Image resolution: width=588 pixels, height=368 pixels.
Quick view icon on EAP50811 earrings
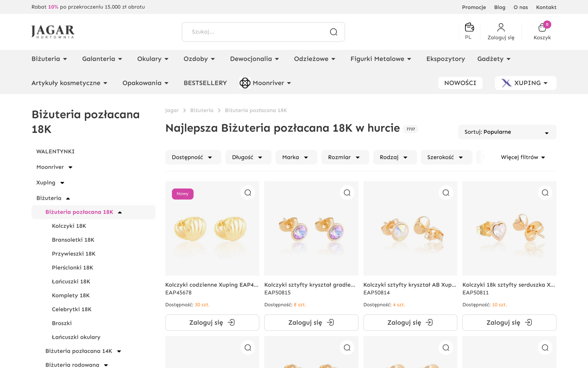pyautogui.click(x=545, y=193)
